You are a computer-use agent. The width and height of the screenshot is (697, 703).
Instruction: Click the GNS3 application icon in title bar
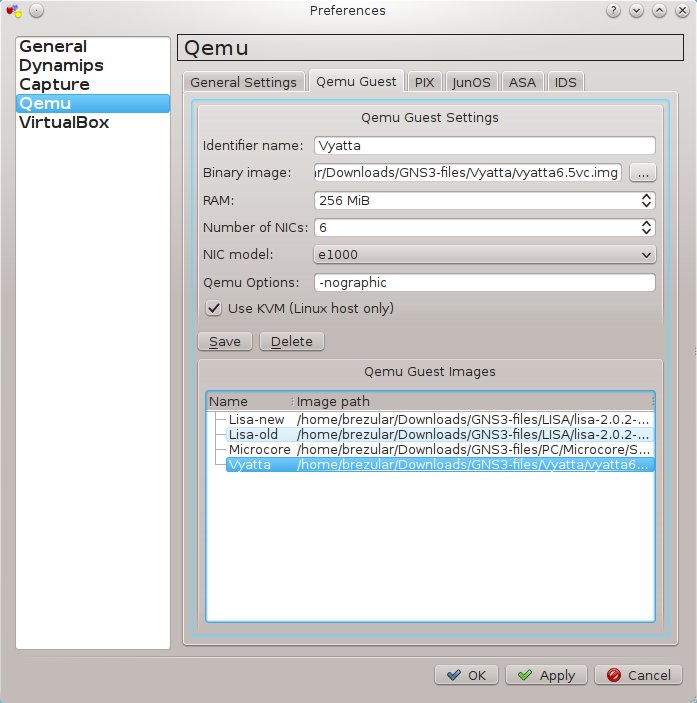pos(14,11)
